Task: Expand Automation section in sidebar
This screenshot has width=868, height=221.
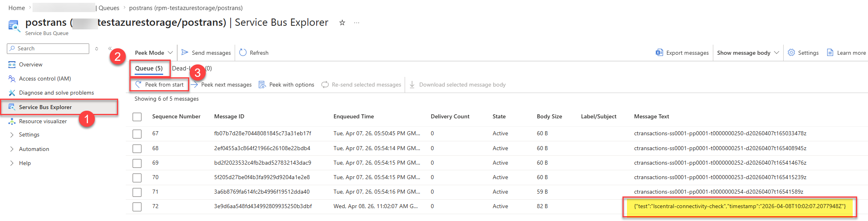Action: click(34, 149)
